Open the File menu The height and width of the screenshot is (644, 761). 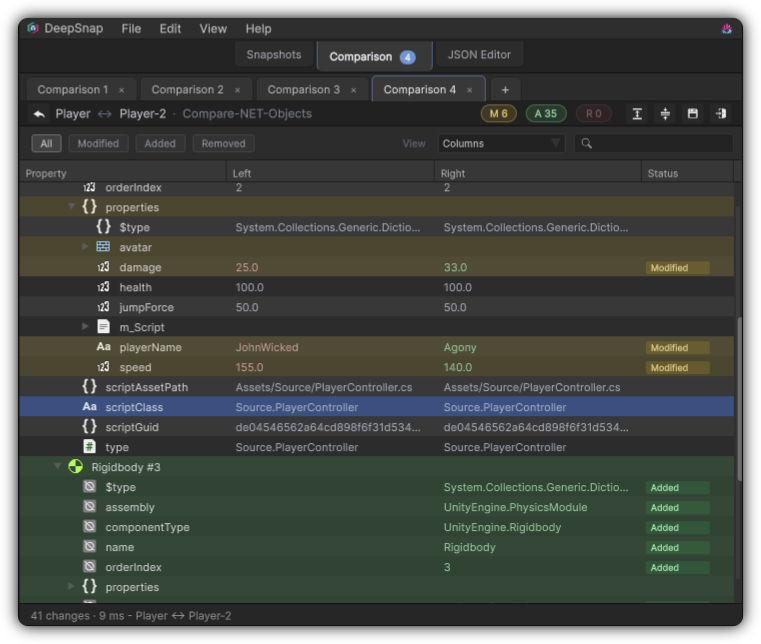pos(131,29)
